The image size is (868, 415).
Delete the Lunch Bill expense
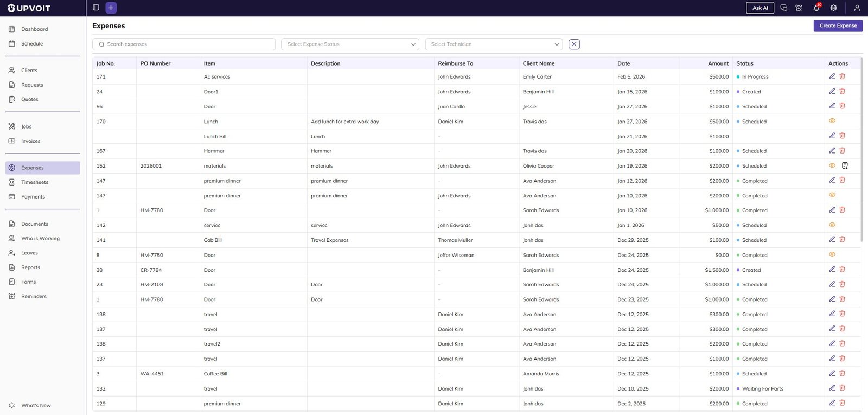tap(842, 136)
